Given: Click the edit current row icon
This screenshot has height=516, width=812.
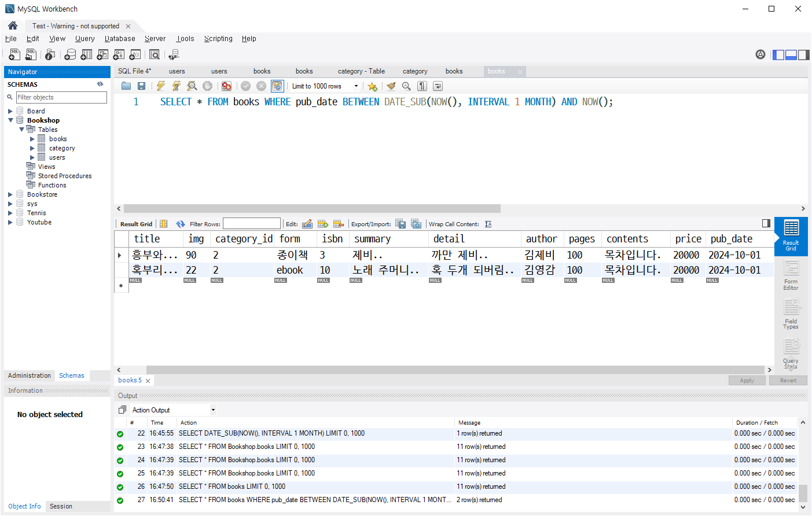Looking at the screenshot, I should [x=307, y=224].
